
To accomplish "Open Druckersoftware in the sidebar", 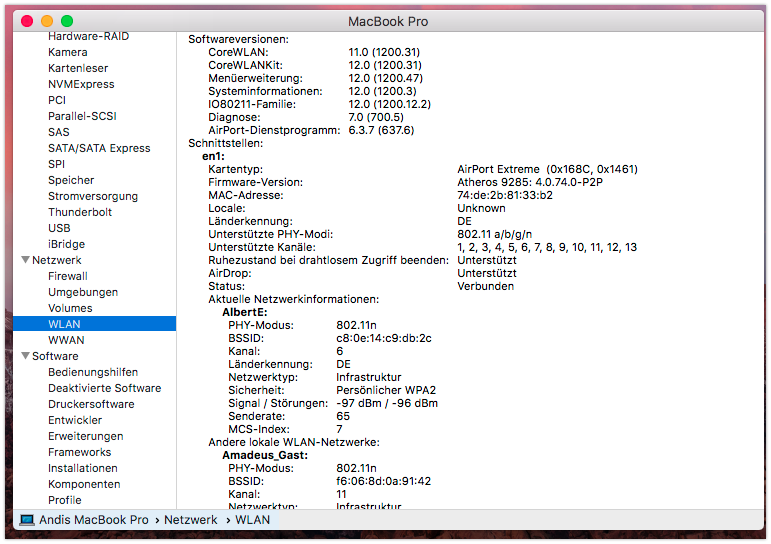I will point(91,404).
